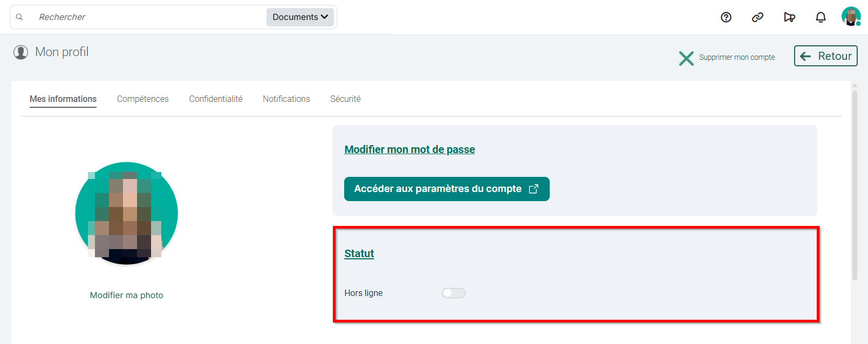Open the flag cursor icon in header
Screen dimensions: 868x344
click(x=789, y=17)
